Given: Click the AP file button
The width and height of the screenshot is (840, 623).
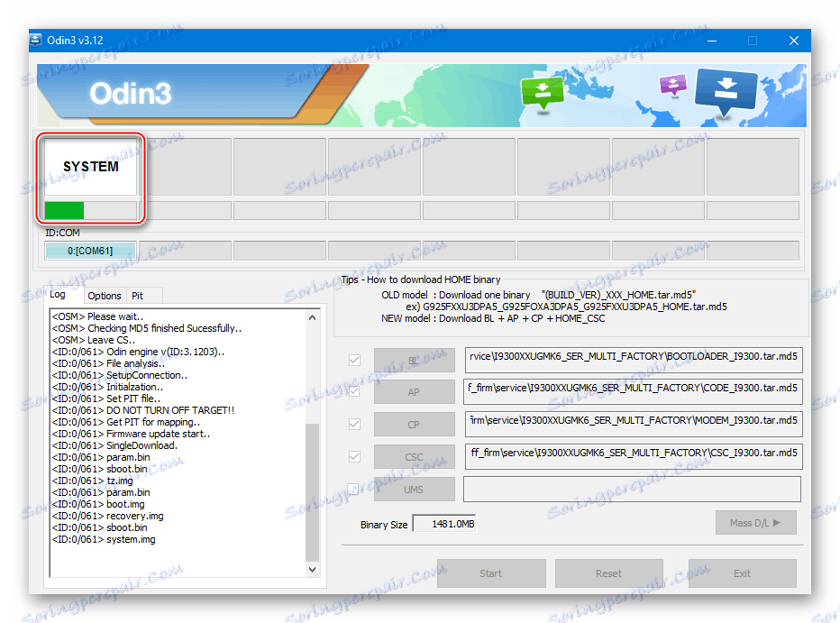Looking at the screenshot, I should (x=414, y=392).
